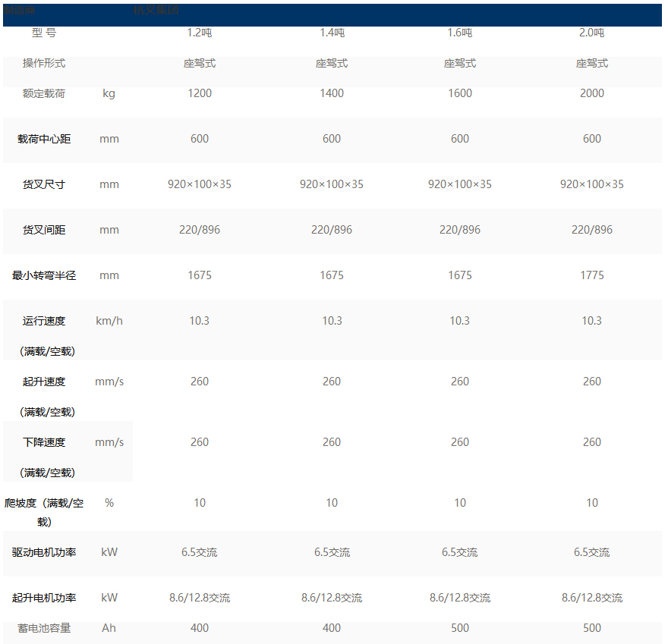Click the 载荷中心距 row label
Image resolution: width=668 pixels, height=644 pixels.
[x=44, y=139]
